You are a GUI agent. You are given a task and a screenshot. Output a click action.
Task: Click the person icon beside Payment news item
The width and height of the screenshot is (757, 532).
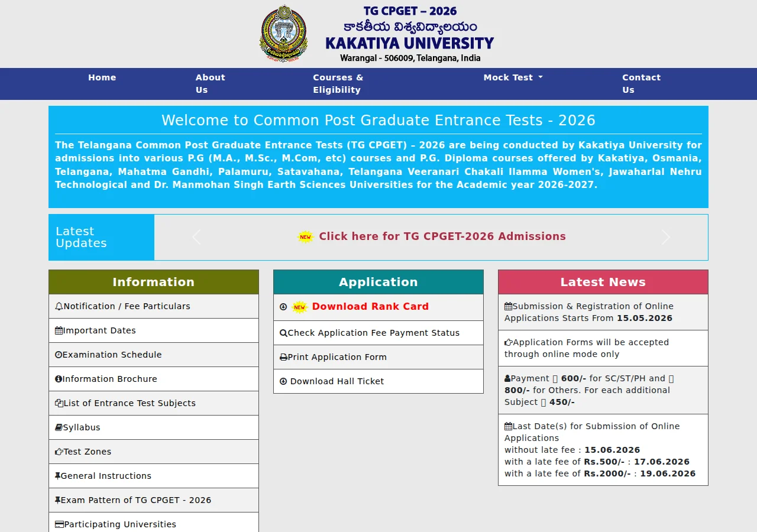pyautogui.click(x=507, y=378)
